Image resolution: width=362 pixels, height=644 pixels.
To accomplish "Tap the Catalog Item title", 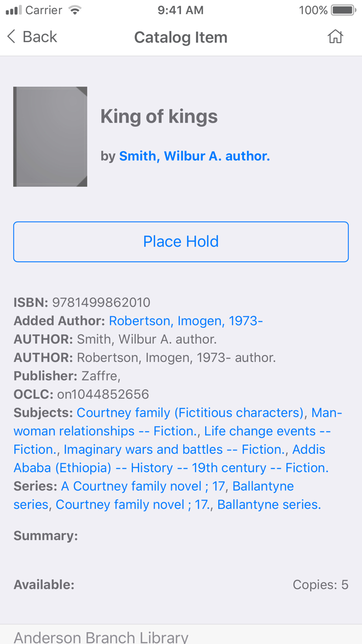I will [180, 37].
